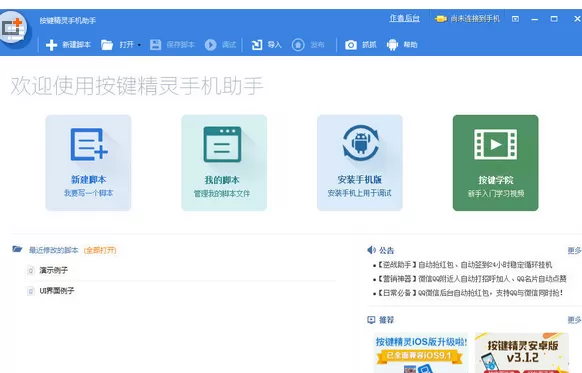
Task: Expand the 打开 dropdown arrow
Action: 140,45
